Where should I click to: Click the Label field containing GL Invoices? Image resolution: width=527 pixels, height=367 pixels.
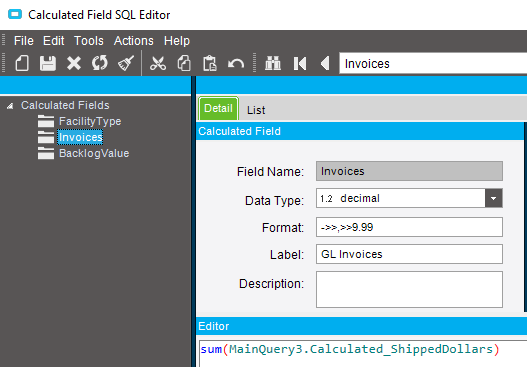pos(409,254)
